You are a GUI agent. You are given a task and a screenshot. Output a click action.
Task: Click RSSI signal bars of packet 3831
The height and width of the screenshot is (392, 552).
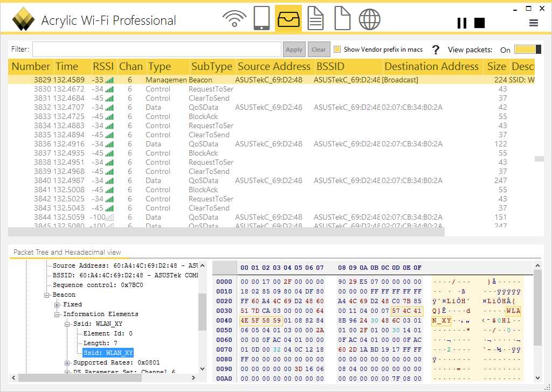coord(109,99)
